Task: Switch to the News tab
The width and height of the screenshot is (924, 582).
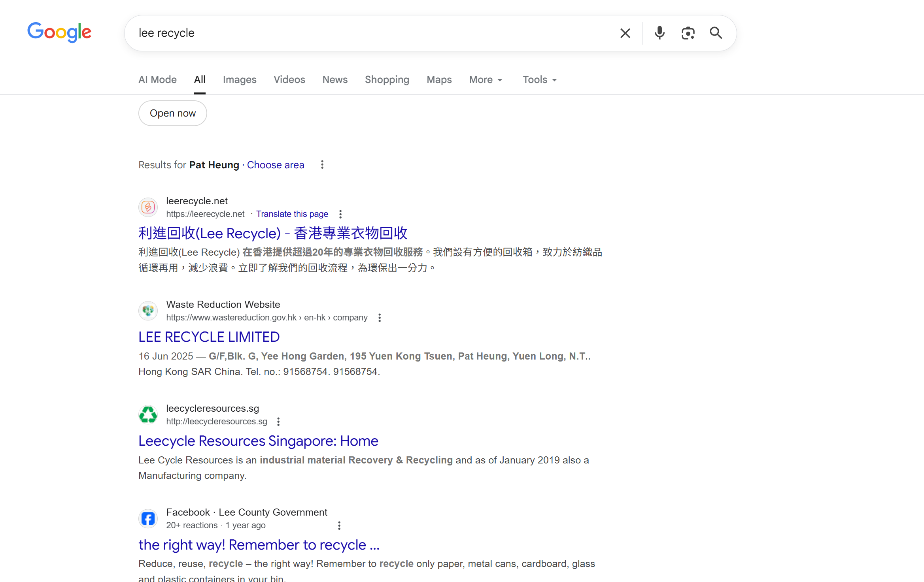Action: click(335, 79)
